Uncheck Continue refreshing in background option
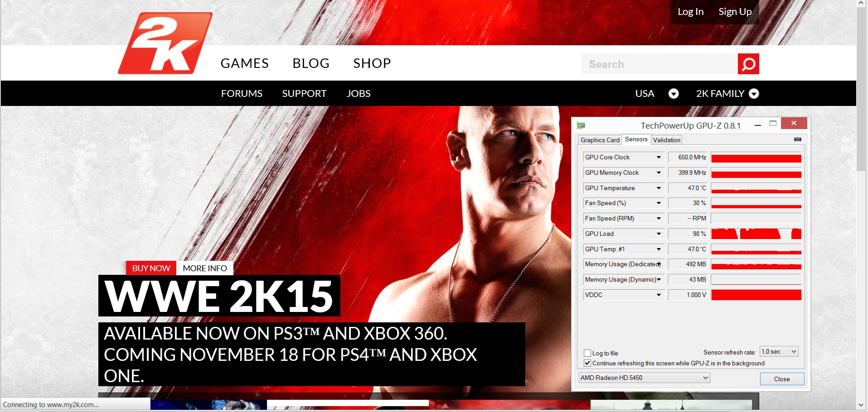 [587, 363]
